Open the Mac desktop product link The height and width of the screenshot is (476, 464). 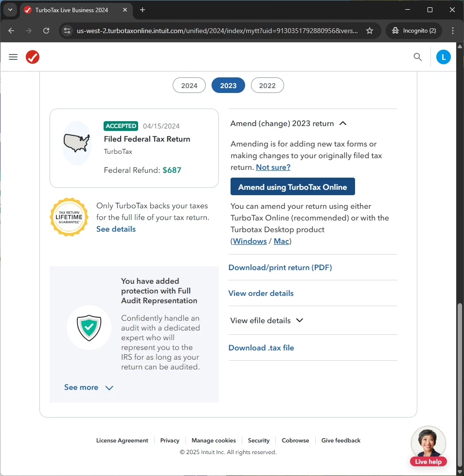(x=281, y=241)
